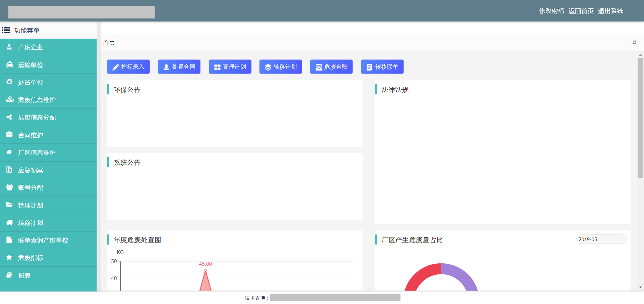The height and width of the screenshot is (304, 644).
Task: Click the car icon beside 运输单位
Action: click(9, 64)
